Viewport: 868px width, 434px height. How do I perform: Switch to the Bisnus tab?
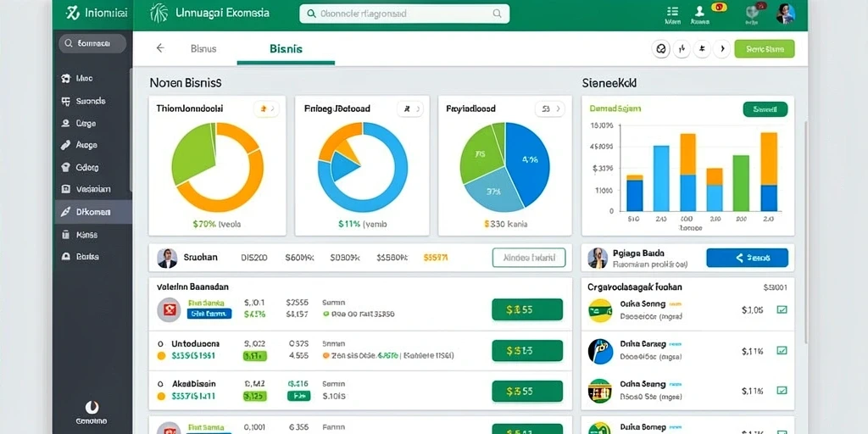203,48
